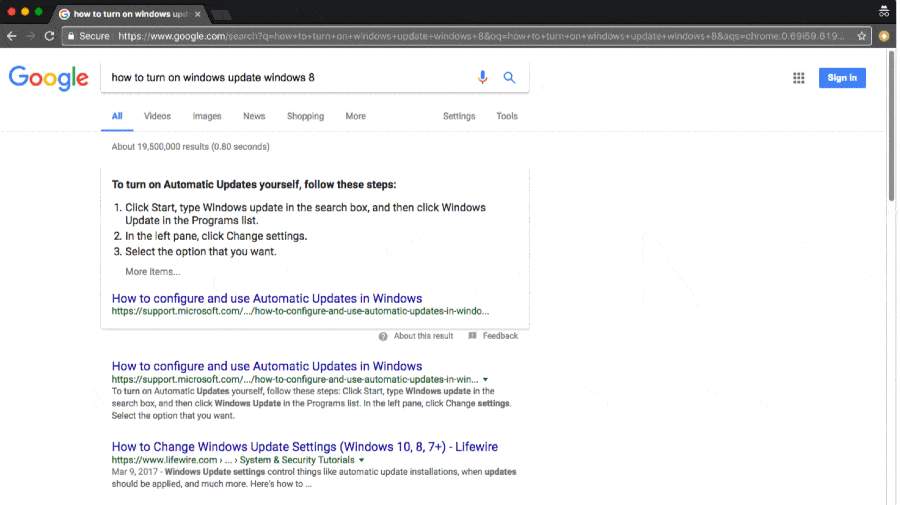This screenshot has width=900, height=505.
Task: Switch to Videos results tab
Action: [x=157, y=116]
